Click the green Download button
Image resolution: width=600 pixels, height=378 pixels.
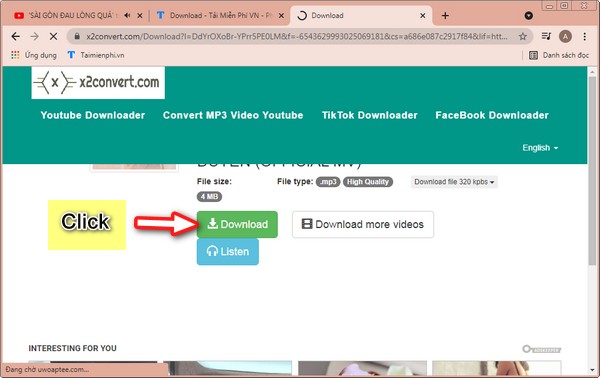tap(237, 224)
